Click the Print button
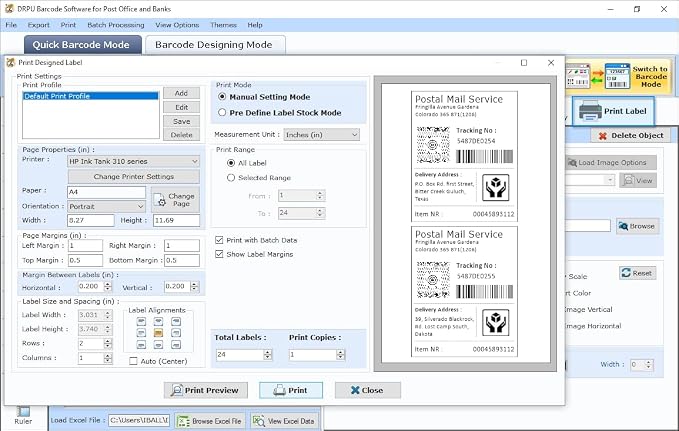This screenshot has height=431, width=679. [x=291, y=390]
